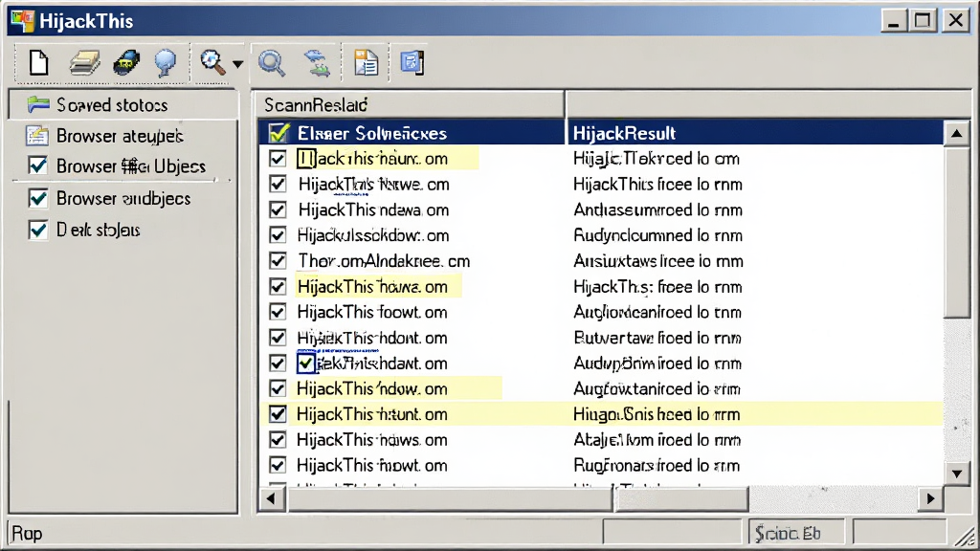Click the lined document report toolbar icon
The image size is (980, 551).
(367, 63)
